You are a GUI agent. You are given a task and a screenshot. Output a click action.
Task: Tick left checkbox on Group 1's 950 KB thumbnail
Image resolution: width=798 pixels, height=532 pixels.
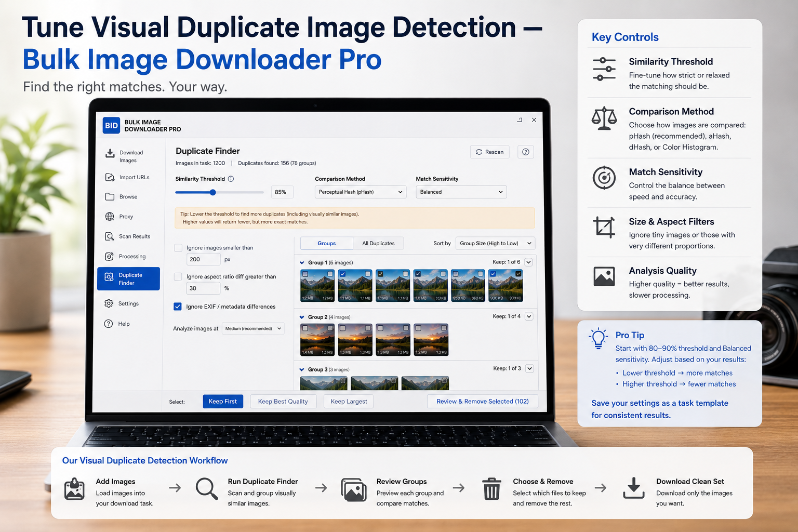click(x=456, y=274)
